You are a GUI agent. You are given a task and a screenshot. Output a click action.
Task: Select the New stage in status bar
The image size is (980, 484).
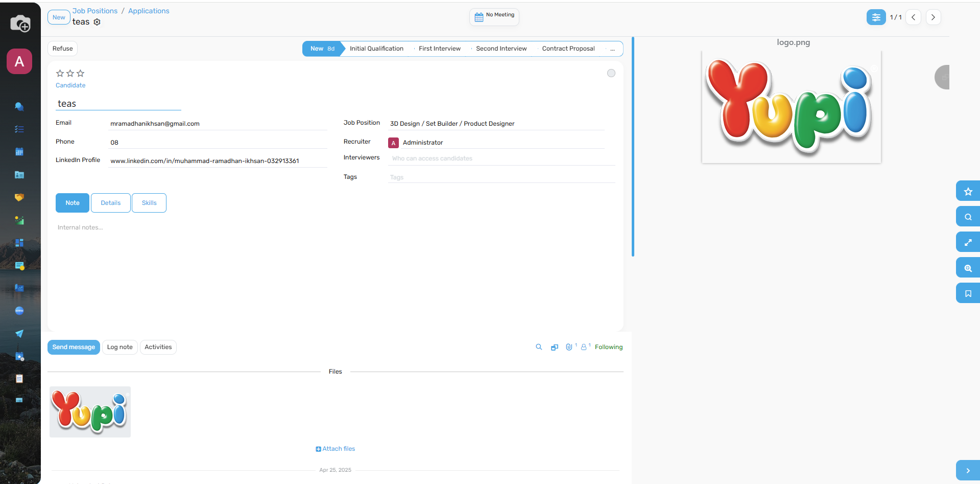pyautogui.click(x=322, y=49)
